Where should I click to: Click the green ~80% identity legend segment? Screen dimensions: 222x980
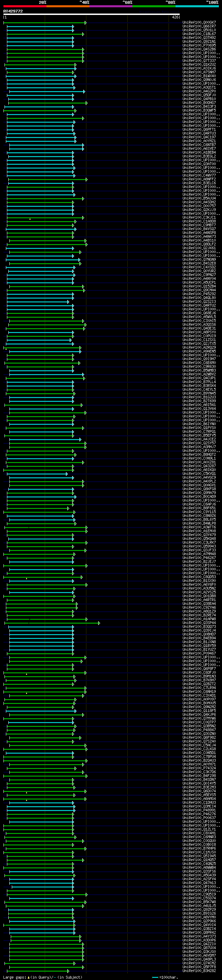click(154, 6)
